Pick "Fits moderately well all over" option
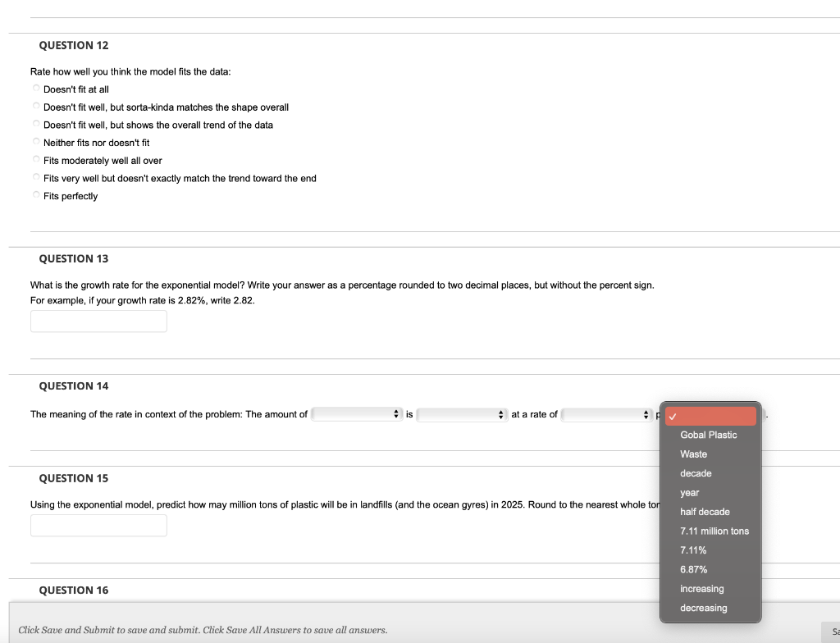The height and width of the screenshot is (643, 840). point(36,160)
